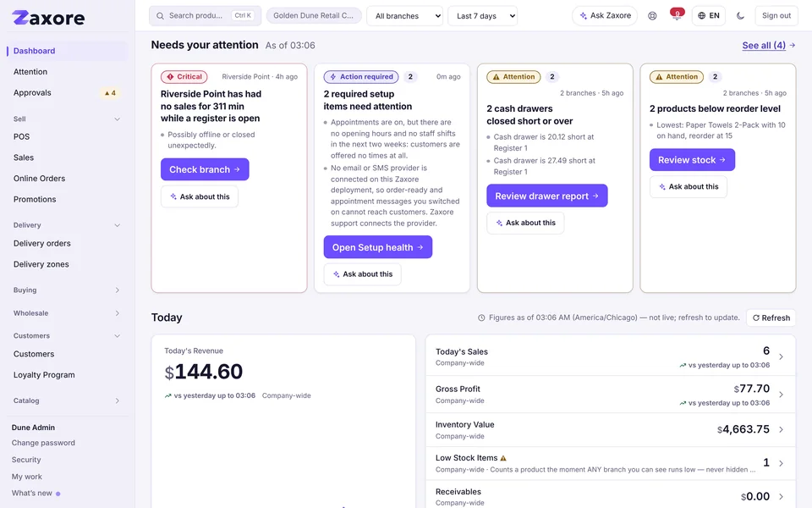The width and height of the screenshot is (812, 508).
Task: Collapse the Sell sidebar section
Action: click(x=67, y=119)
